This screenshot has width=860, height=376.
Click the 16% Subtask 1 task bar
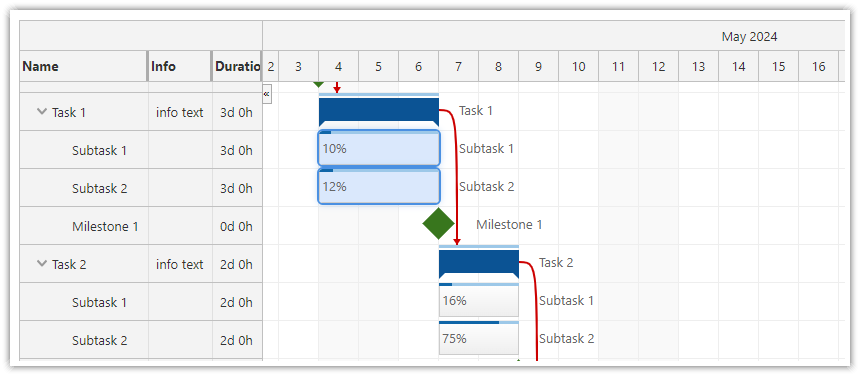tap(479, 300)
